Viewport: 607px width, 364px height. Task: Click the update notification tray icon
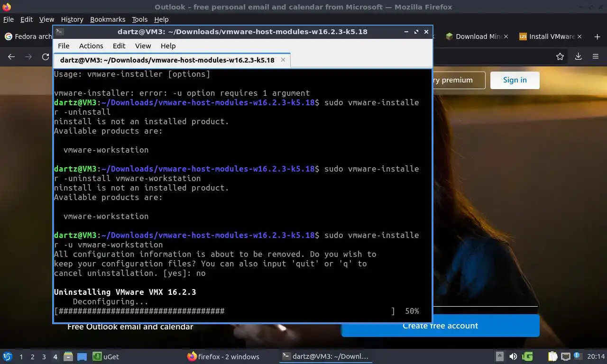[578, 356]
